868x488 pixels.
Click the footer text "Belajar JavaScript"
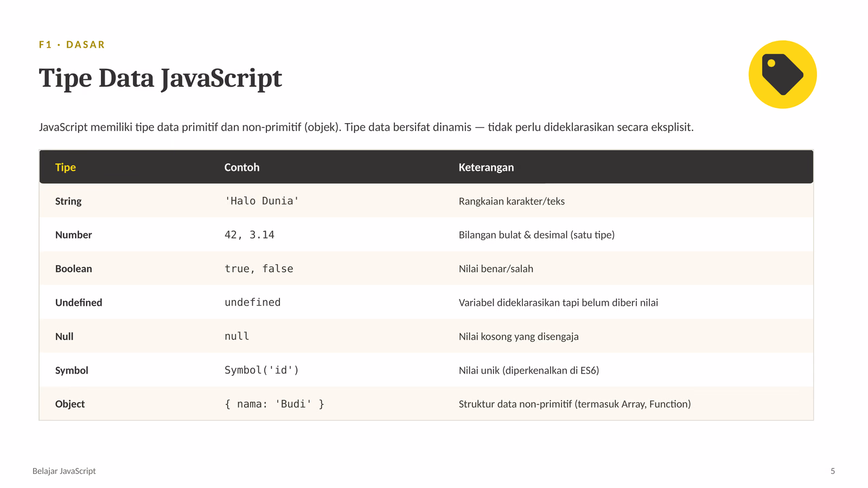64,471
